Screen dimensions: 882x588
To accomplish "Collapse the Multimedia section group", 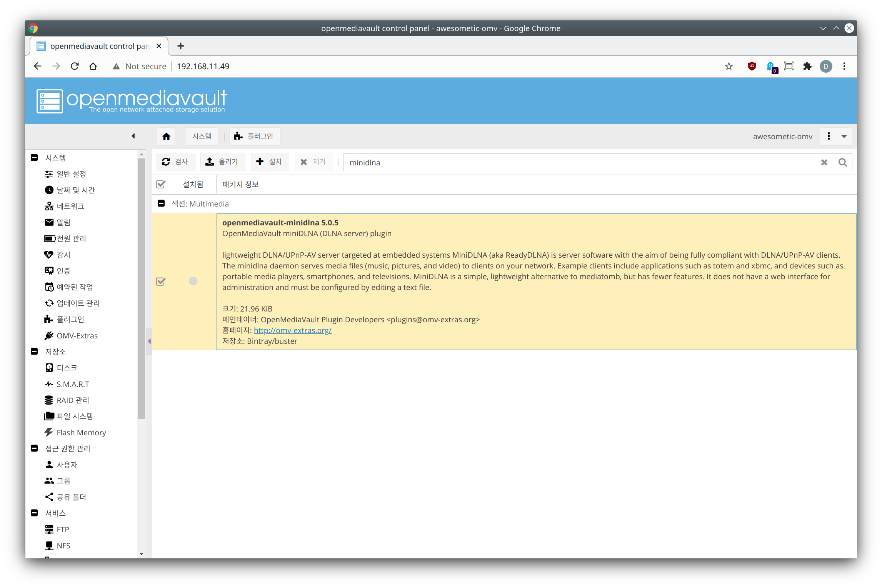I will pos(161,203).
